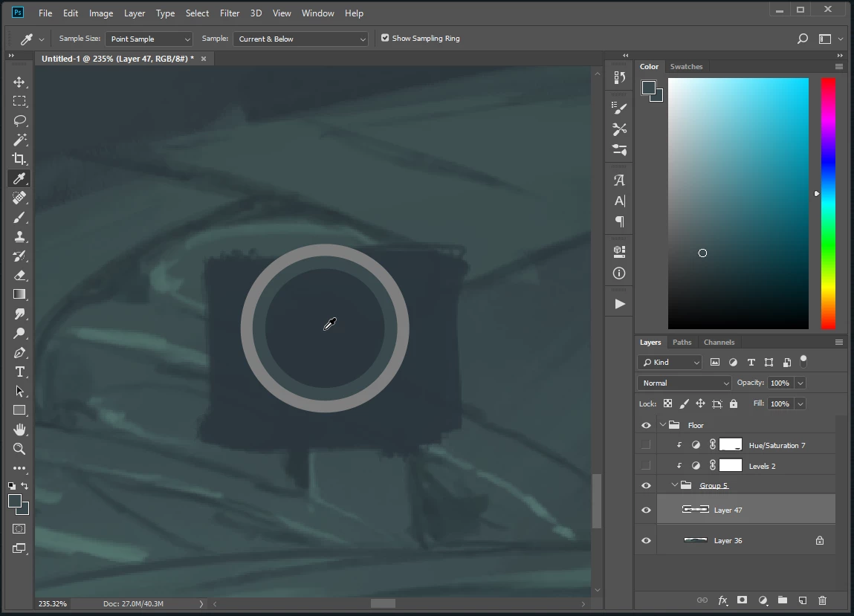Image resolution: width=854 pixels, height=616 pixels.
Task: Collapse the Floor group folder
Action: point(662,426)
